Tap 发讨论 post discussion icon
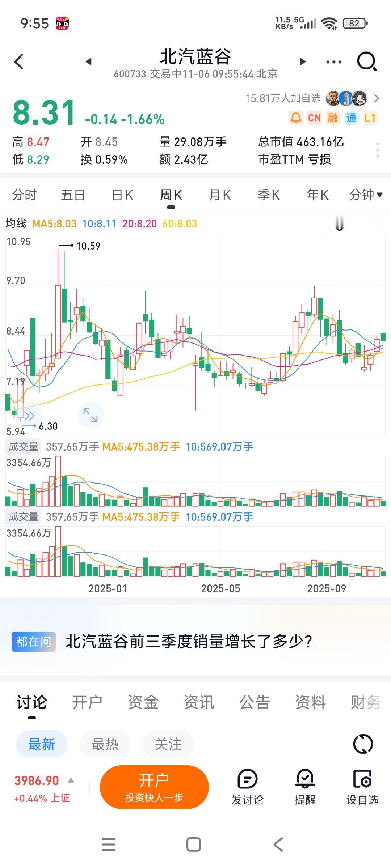The image size is (391, 868). 248,787
